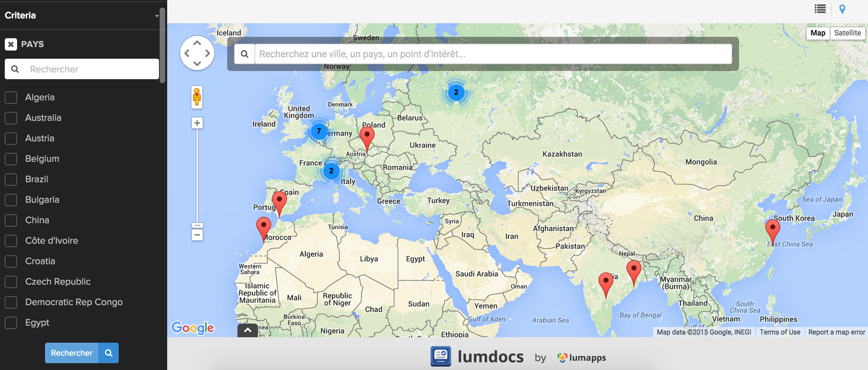Viewport: 868px width, 370px height.
Task: Click the map zoom slider handle
Action: [197, 225]
